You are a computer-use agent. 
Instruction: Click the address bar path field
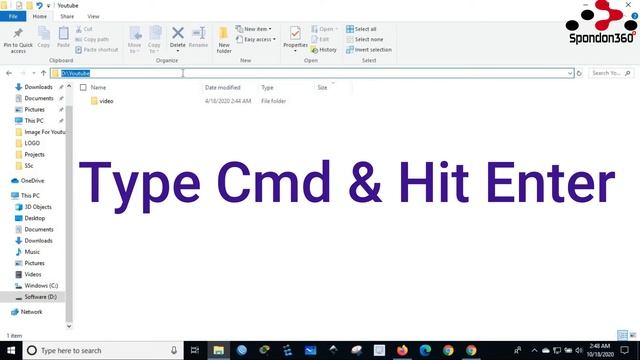tap(312, 73)
